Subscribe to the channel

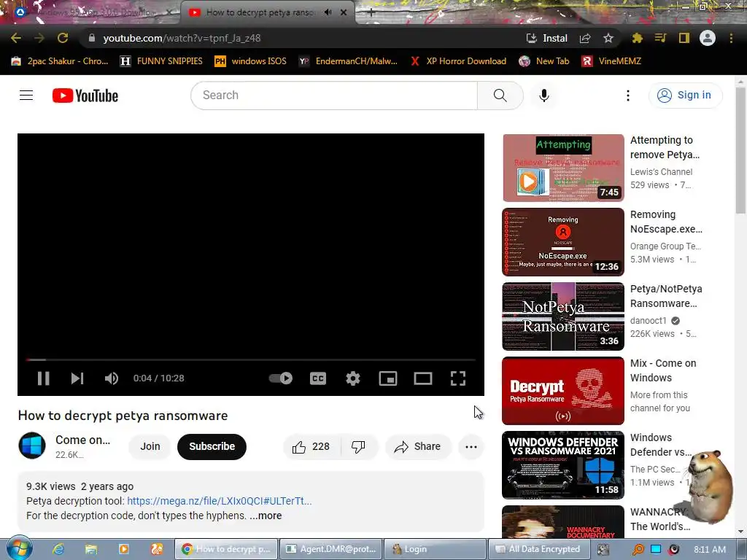click(212, 447)
